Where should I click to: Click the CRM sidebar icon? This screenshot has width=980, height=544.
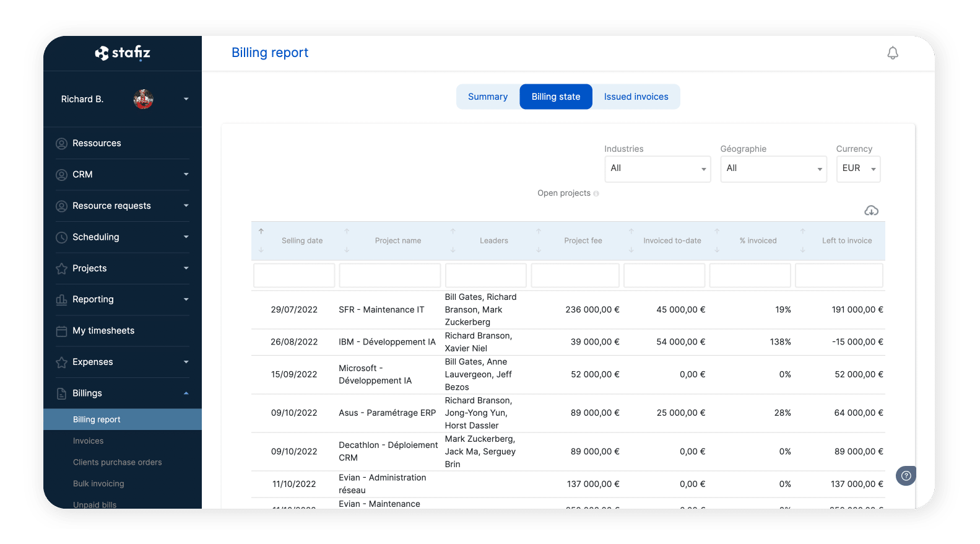tap(61, 175)
